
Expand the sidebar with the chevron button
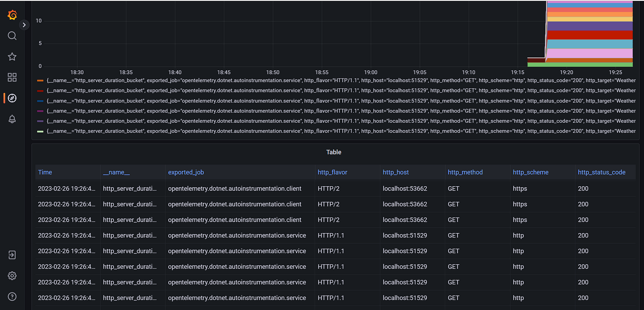click(24, 25)
